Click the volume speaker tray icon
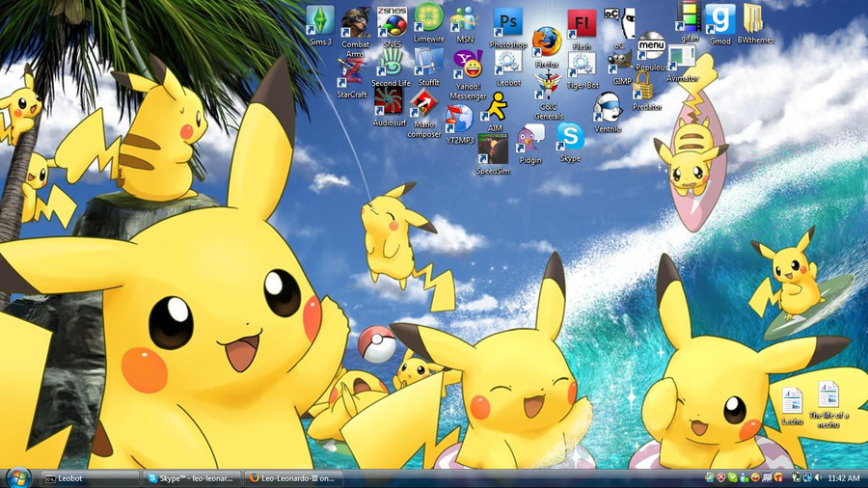Screen dimensions: 868x488 tap(818, 477)
